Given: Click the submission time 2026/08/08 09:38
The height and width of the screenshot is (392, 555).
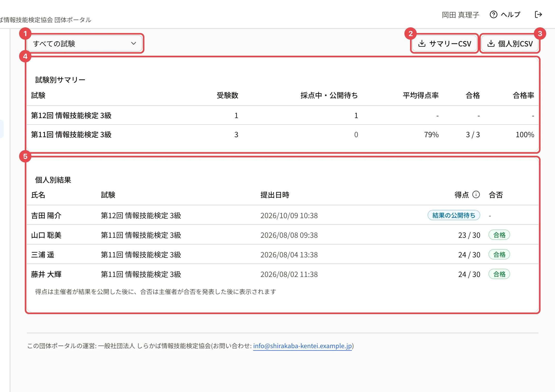Looking at the screenshot, I should [289, 235].
